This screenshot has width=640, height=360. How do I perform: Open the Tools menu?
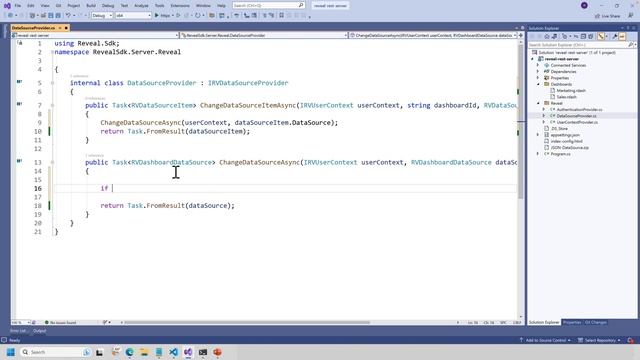[x=160, y=6]
